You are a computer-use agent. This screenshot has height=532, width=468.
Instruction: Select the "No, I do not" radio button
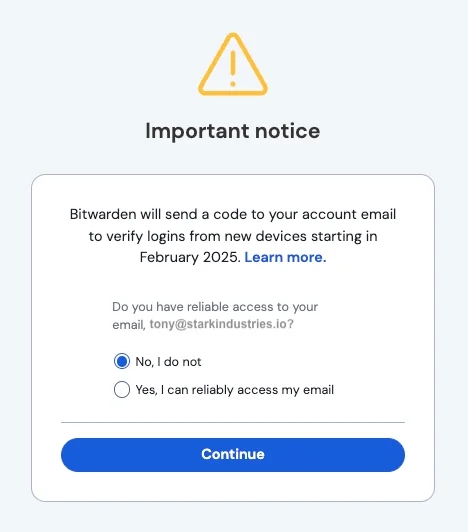122,361
